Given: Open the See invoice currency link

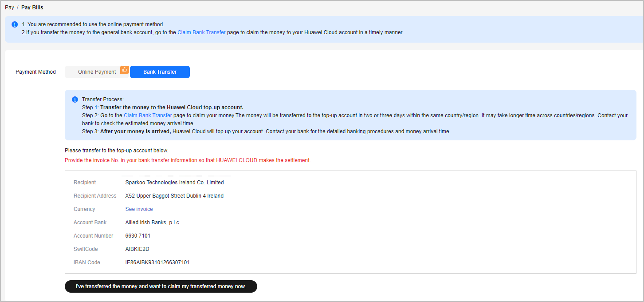Looking at the screenshot, I should 139,209.
